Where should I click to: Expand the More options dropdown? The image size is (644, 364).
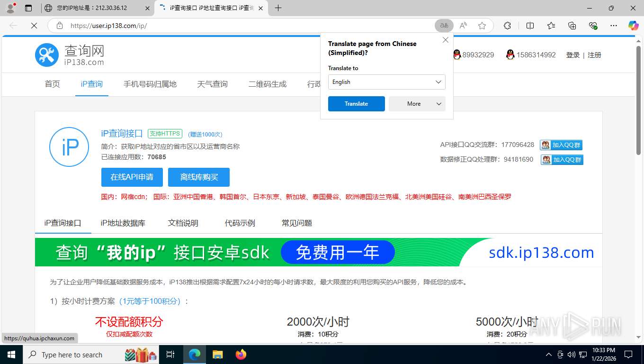(417, 104)
